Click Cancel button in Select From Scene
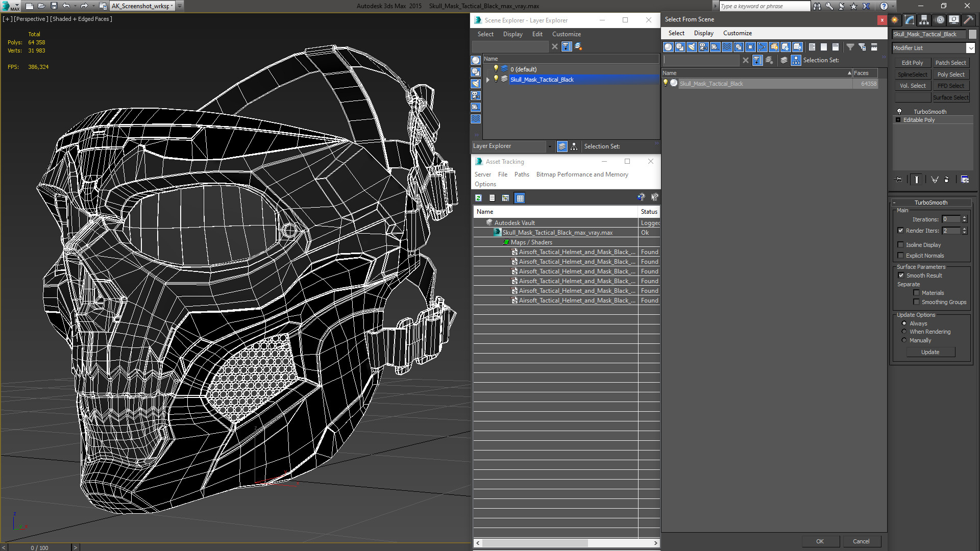Screen dimensions: 980x551 coord(861,541)
